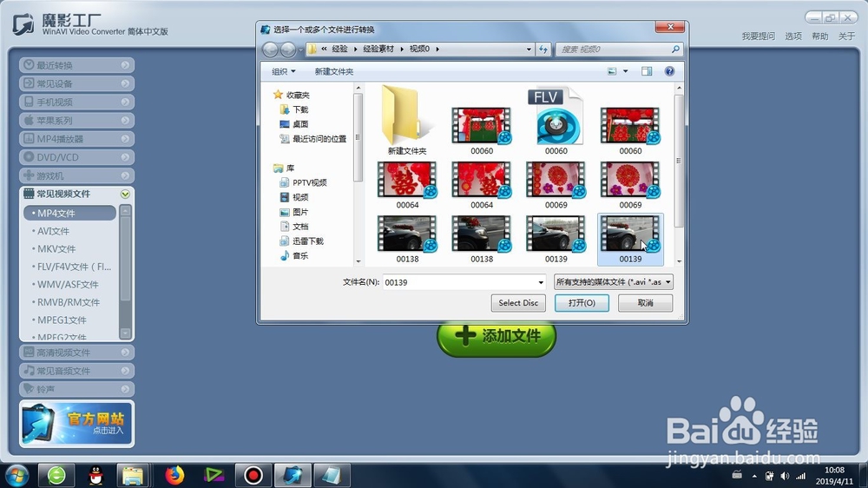Screen dimensions: 868x488
Task: Expand the 最近转换 category
Action: tap(76, 65)
